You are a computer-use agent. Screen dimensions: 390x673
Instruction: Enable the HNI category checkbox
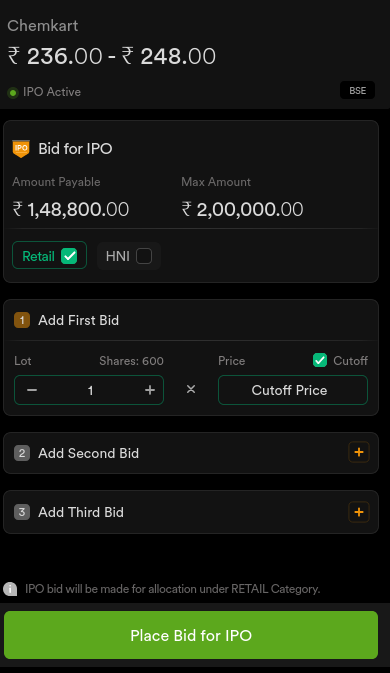tap(144, 256)
